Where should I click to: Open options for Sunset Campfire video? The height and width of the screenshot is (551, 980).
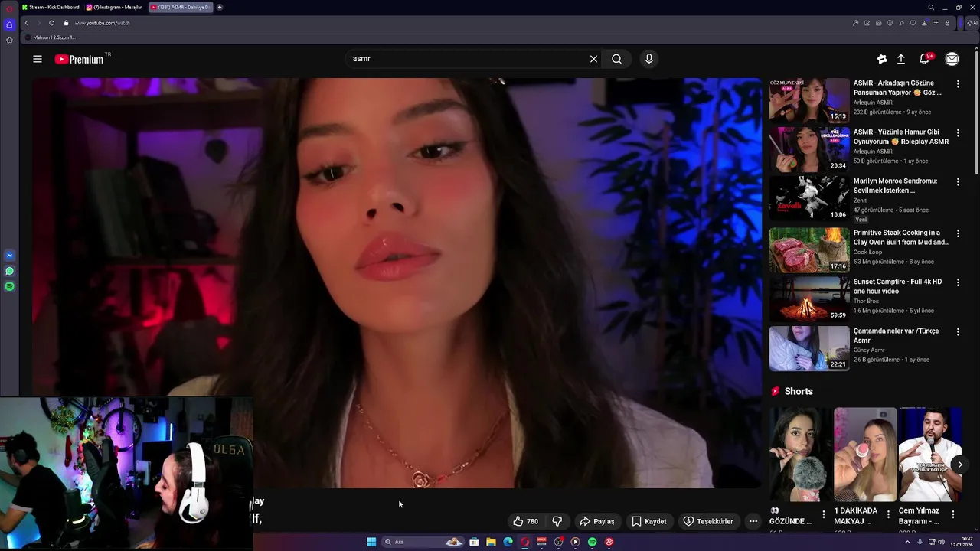point(958,282)
